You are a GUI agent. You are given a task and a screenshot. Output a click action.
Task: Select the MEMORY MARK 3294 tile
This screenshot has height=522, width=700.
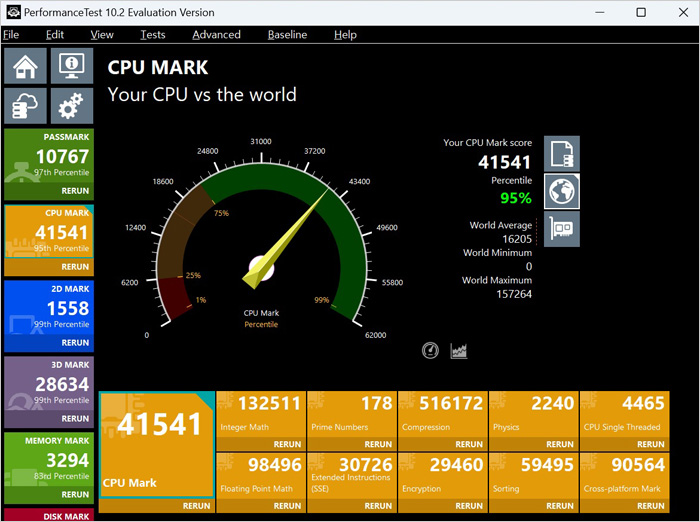pos(49,460)
